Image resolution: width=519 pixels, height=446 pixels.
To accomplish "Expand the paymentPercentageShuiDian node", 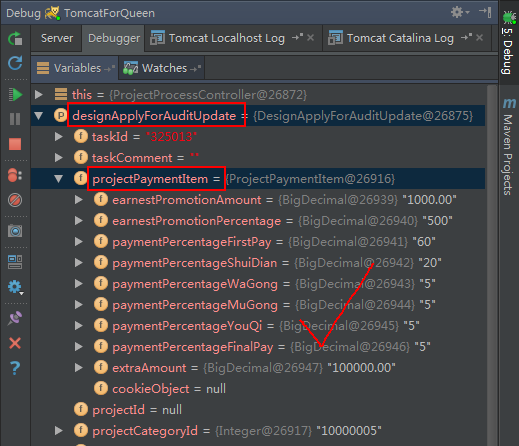I will pyautogui.click(x=79, y=263).
